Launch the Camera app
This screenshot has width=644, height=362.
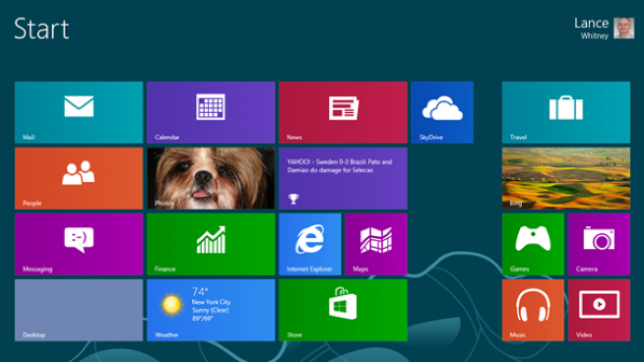[599, 244]
